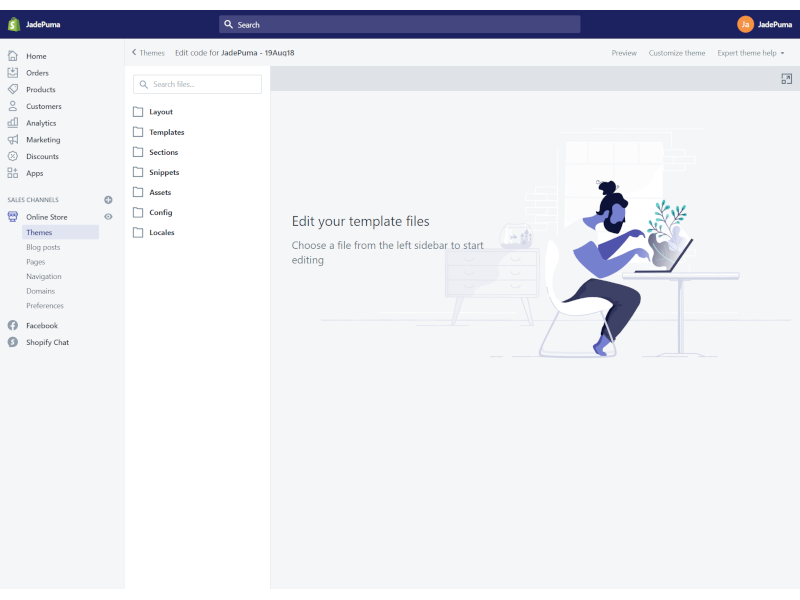This screenshot has height=600, width=800.
Task: Toggle fullscreen code editor icon
Action: (787, 79)
